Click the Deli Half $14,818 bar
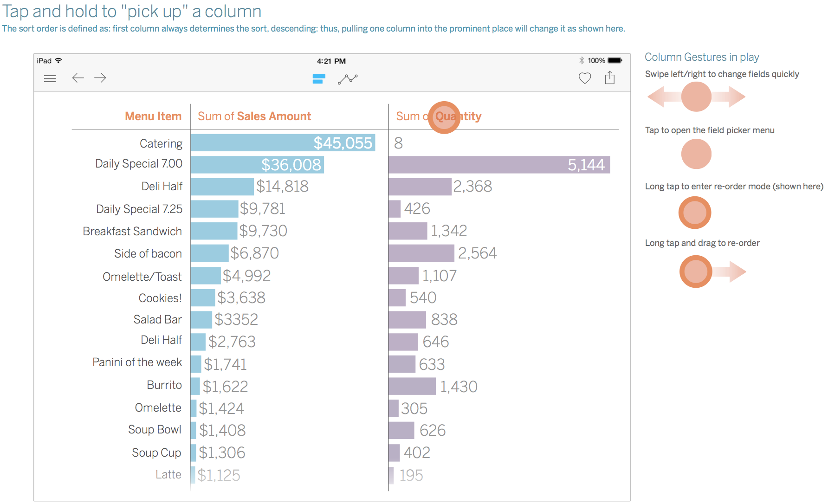This screenshot has height=504, width=828. coord(222,187)
